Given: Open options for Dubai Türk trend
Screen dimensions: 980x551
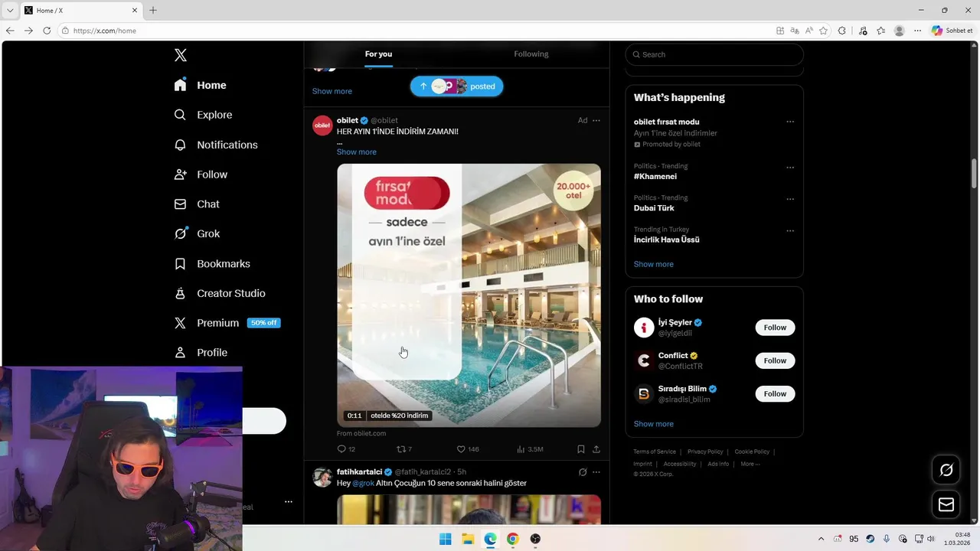Looking at the screenshot, I should click(790, 199).
